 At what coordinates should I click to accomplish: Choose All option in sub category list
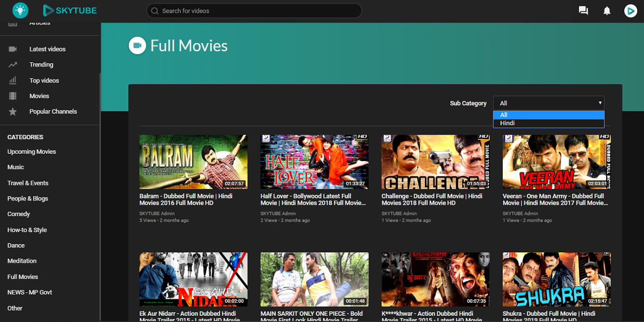pos(548,115)
